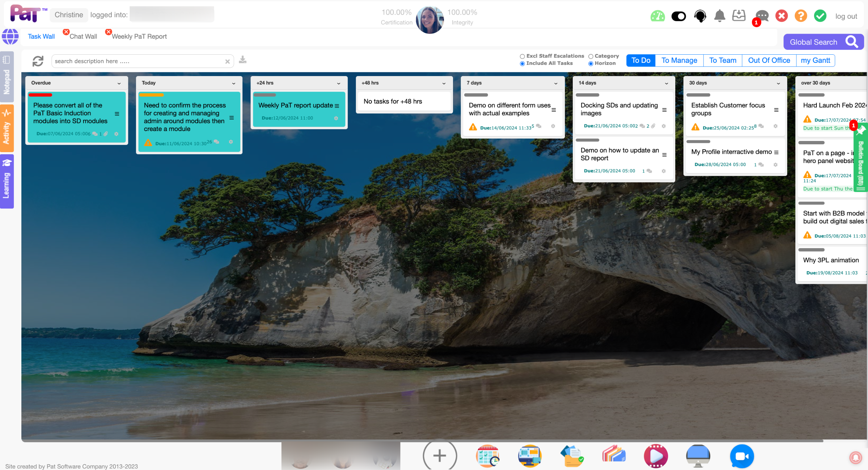Screen dimensions: 868x470
Task: Collapse the Overdue column chevron
Action: pyautogui.click(x=119, y=83)
